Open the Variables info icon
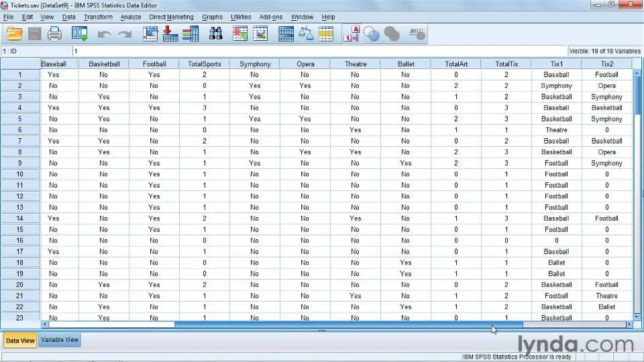This screenshot has height=362, width=644. point(191,34)
